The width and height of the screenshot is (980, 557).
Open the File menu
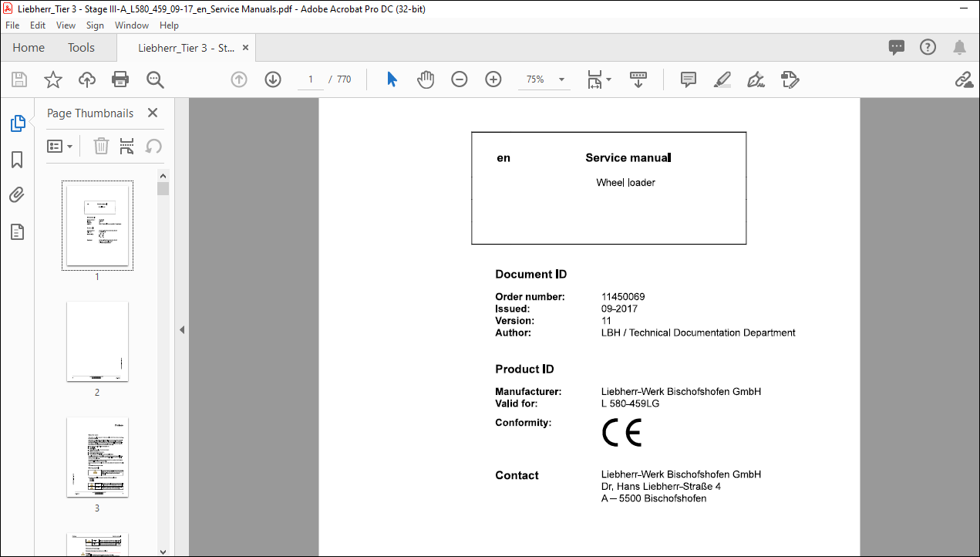point(12,25)
